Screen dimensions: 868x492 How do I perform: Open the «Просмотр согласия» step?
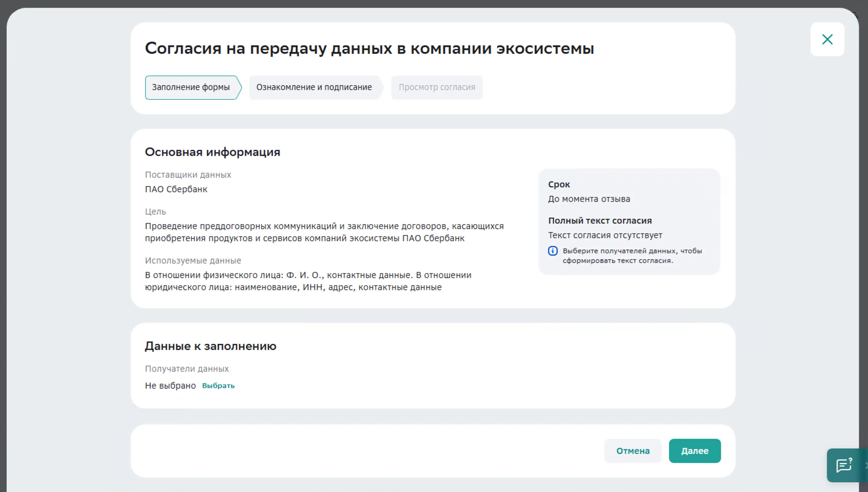coord(436,88)
